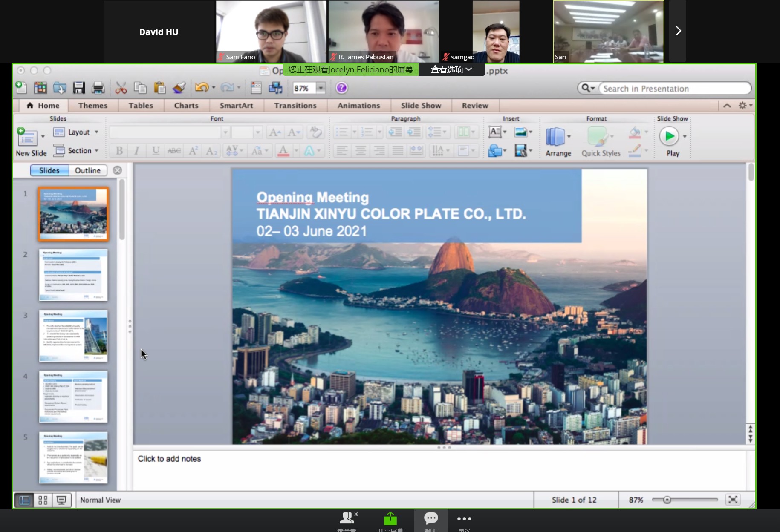Viewport: 780px width, 532px height.
Task: Click the New Slide icon
Action: click(x=27, y=137)
